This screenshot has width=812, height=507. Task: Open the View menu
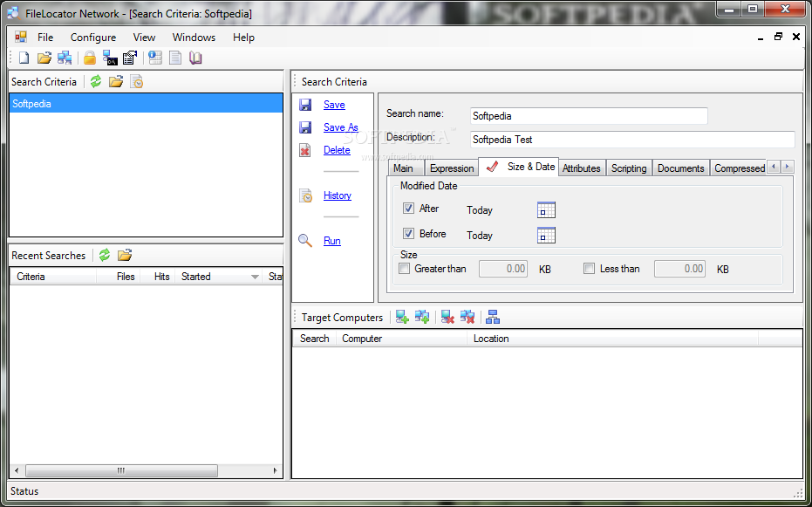144,38
